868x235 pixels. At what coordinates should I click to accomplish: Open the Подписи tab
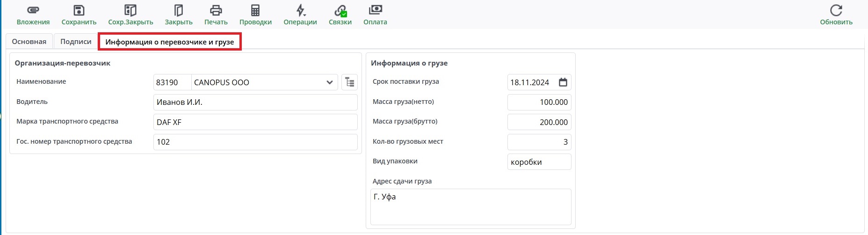click(x=76, y=42)
